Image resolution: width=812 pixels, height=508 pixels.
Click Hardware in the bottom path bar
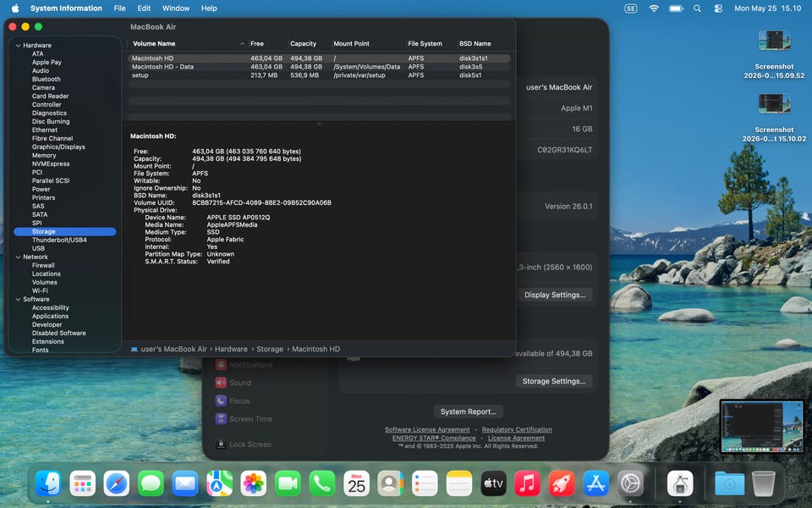click(231, 350)
